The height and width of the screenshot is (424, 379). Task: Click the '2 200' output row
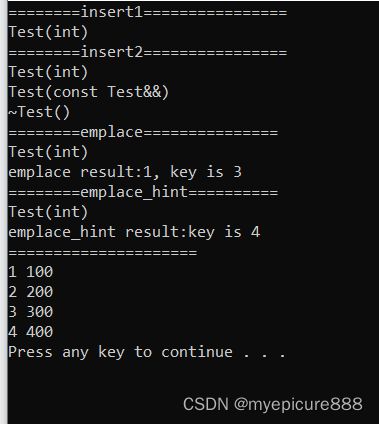pos(31,292)
